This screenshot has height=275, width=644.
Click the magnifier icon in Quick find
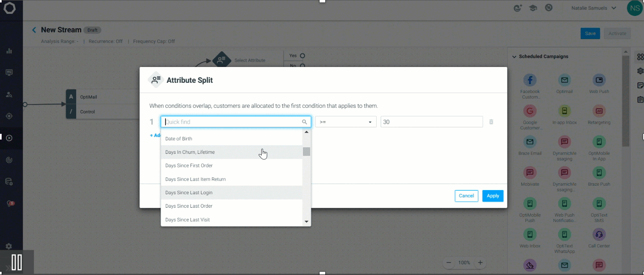tap(304, 122)
